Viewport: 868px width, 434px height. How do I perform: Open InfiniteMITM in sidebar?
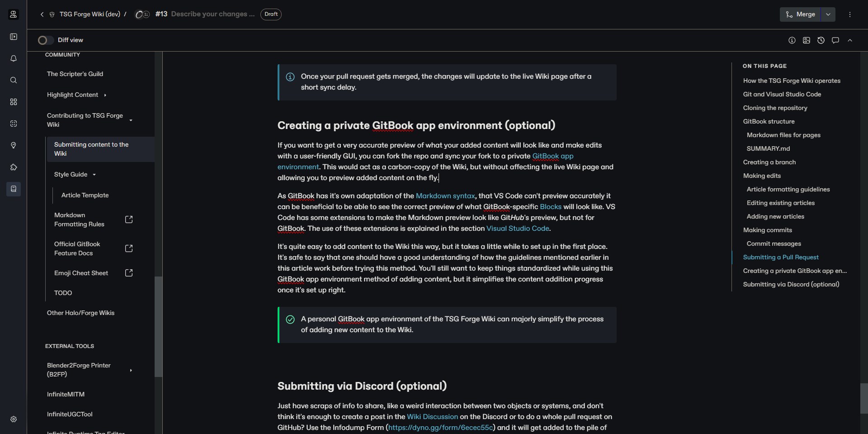pyautogui.click(x=66, y=395)
